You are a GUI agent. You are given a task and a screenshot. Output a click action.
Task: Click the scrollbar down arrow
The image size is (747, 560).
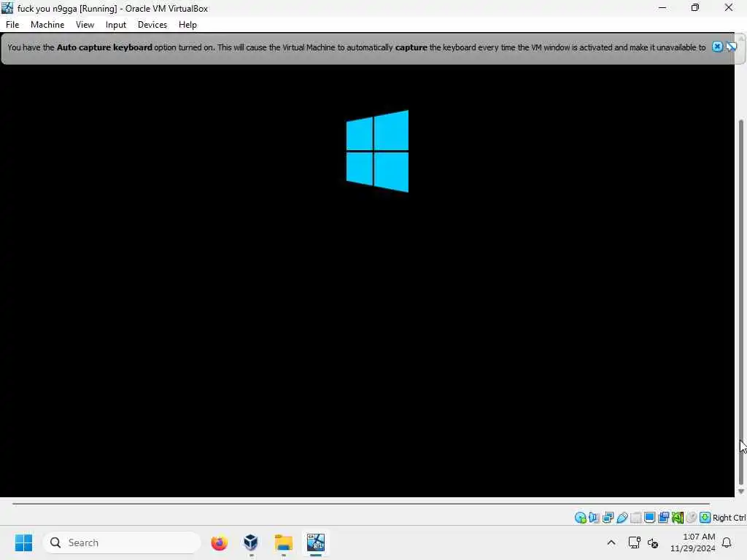tap(741, 491)
